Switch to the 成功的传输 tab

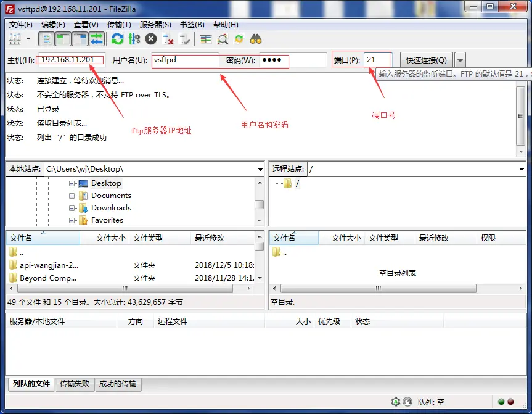[x=118, y=384]
